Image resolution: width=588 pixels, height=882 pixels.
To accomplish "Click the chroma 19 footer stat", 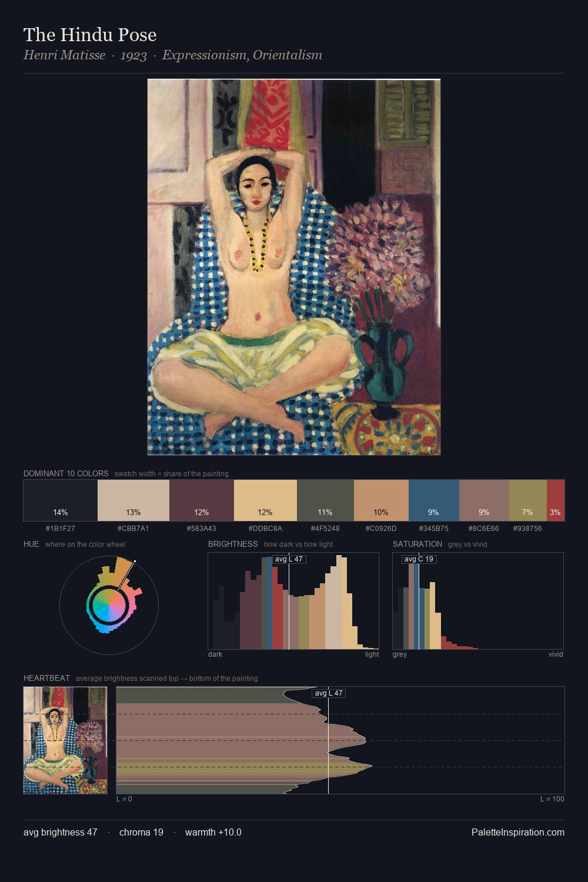I will (141, 832).
